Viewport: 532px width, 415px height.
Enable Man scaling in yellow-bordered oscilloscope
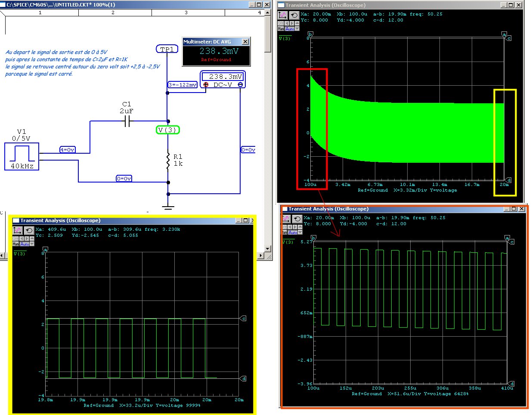coord(15,244)
